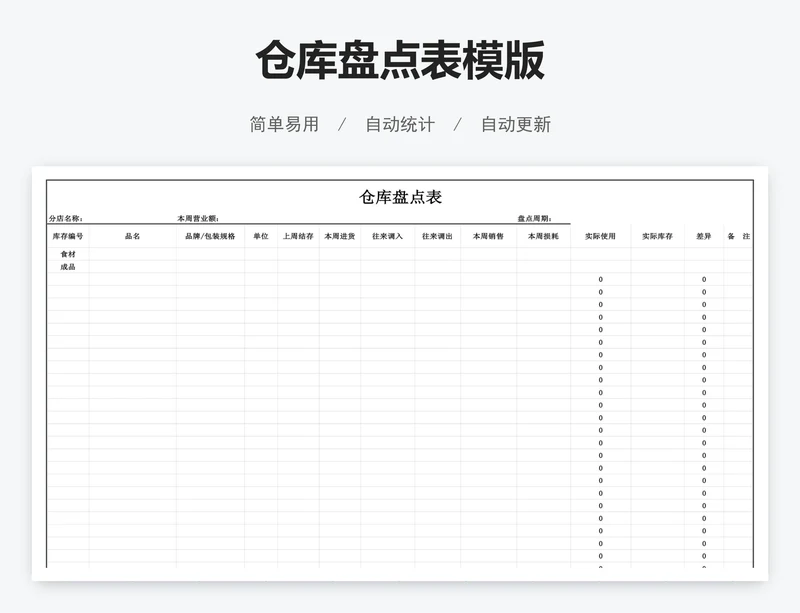Select the 品牌/包装规格 column header
This screenshot has width=800, height=613.
pos(210,236)
